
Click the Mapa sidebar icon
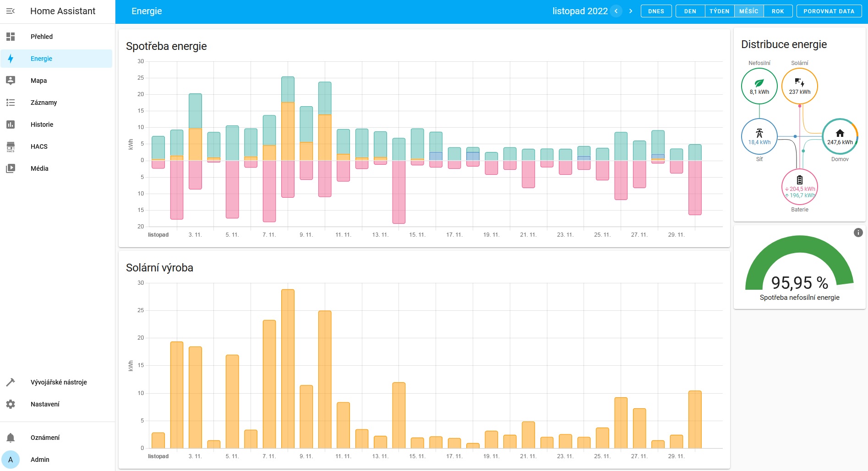pyautogui.click(x=11, y=81)
